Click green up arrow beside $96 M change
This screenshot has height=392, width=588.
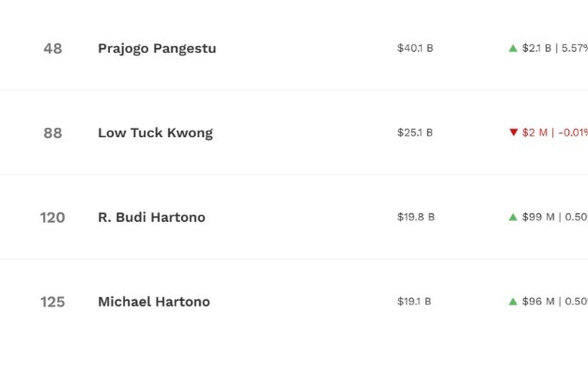(x=513, y=301)
